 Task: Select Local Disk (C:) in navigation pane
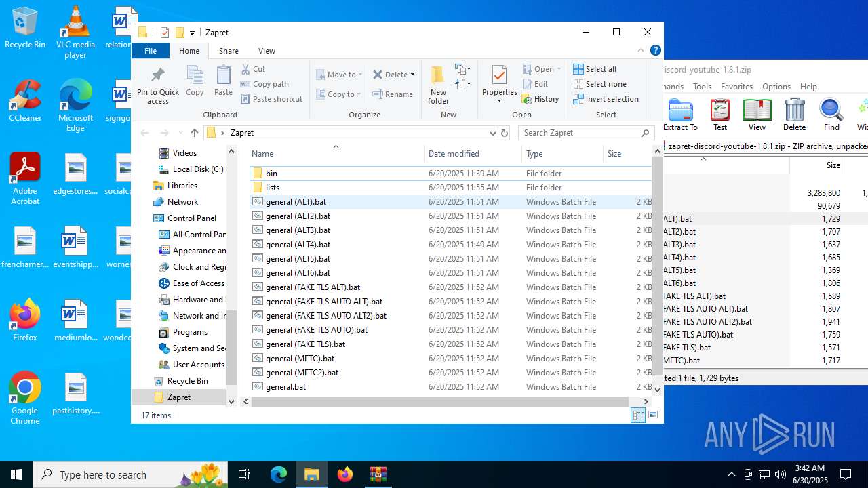(191, 169)
